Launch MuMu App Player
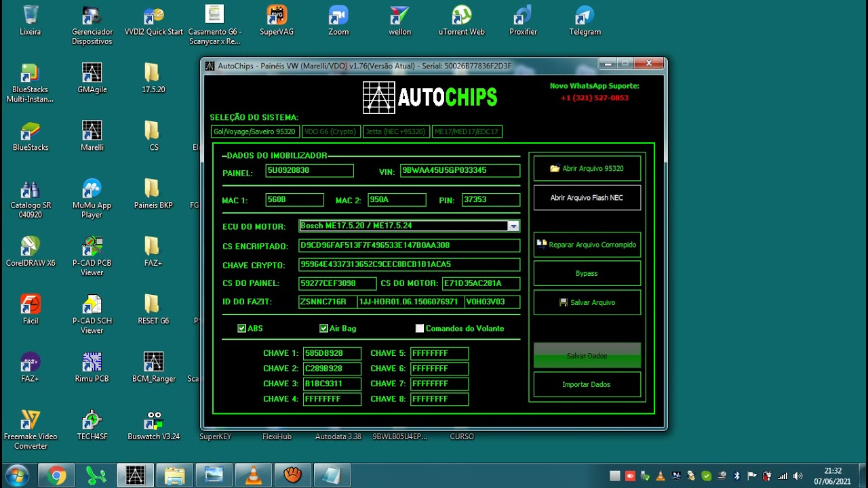The width and height of the screenshot is (868, 488). [x=92, y=199]
